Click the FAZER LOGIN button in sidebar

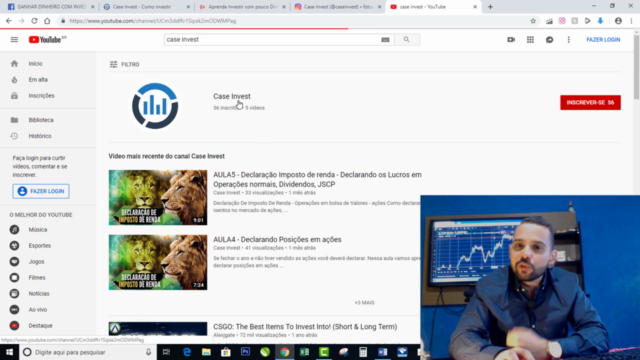[41, 191]
